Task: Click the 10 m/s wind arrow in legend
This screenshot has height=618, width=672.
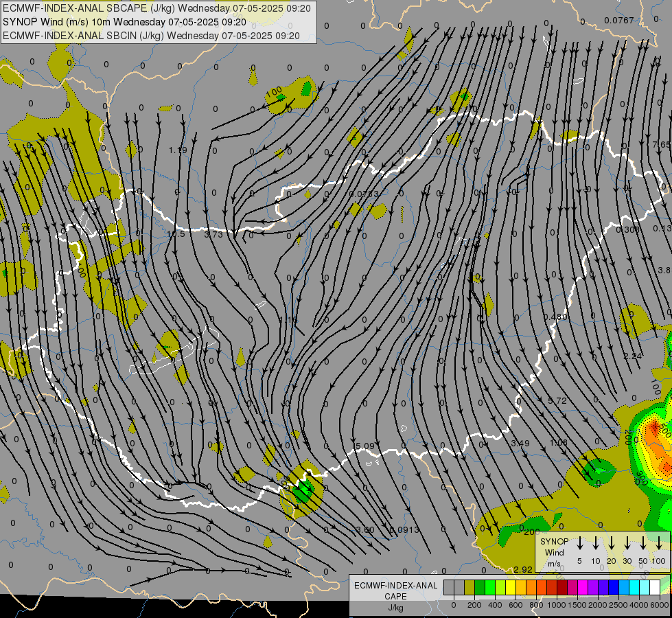Action: (x=596, y=543)
